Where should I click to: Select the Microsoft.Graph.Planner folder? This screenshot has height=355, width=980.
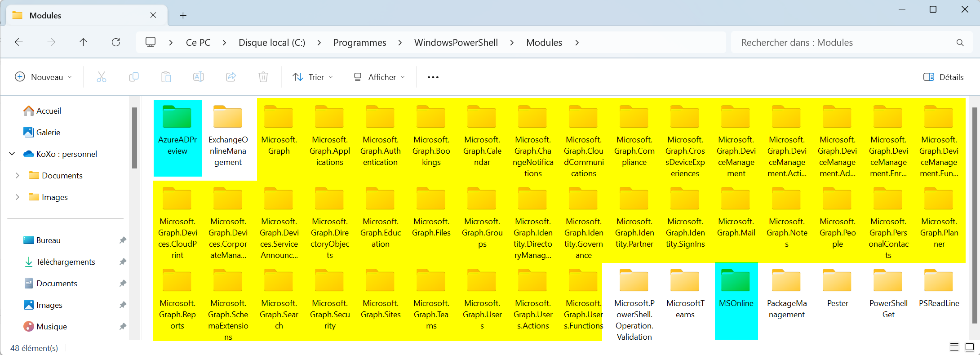pos(939,218)
